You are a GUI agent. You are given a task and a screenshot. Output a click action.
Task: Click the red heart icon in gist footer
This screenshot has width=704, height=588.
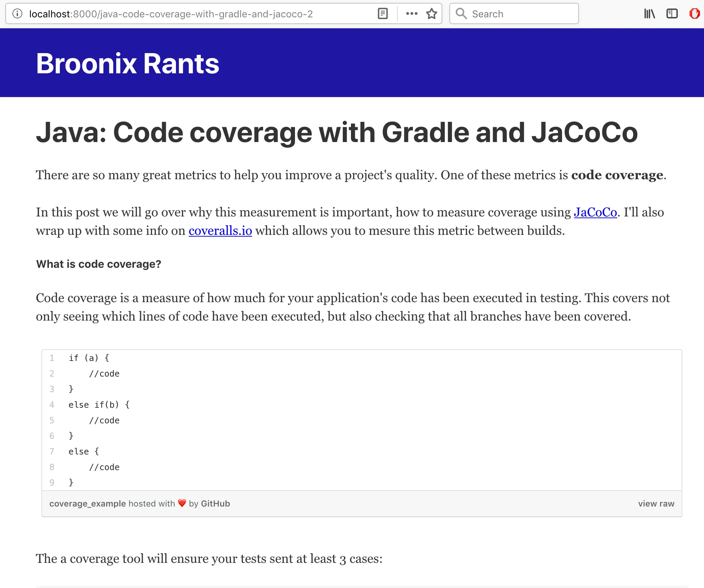[x=182, y=503]
